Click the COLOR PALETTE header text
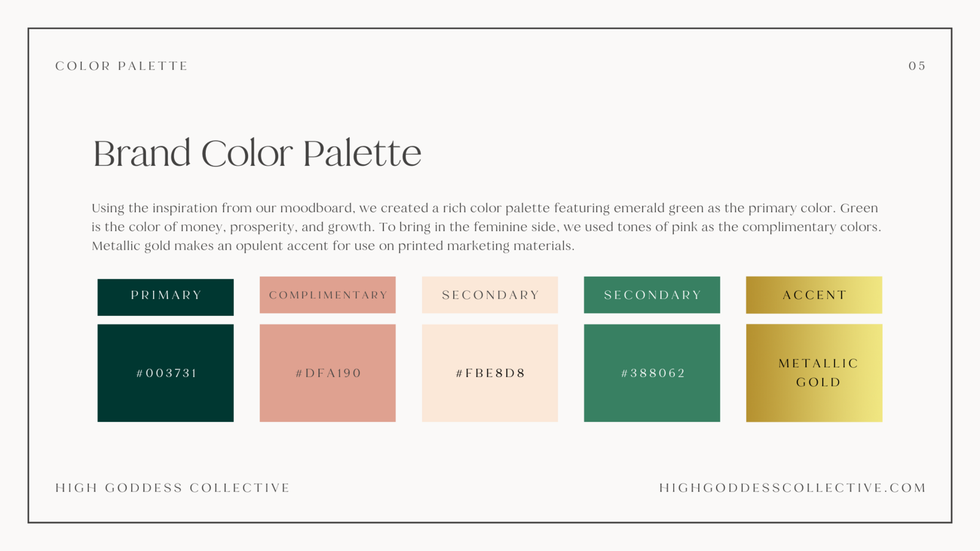 (x=122, y=66)
